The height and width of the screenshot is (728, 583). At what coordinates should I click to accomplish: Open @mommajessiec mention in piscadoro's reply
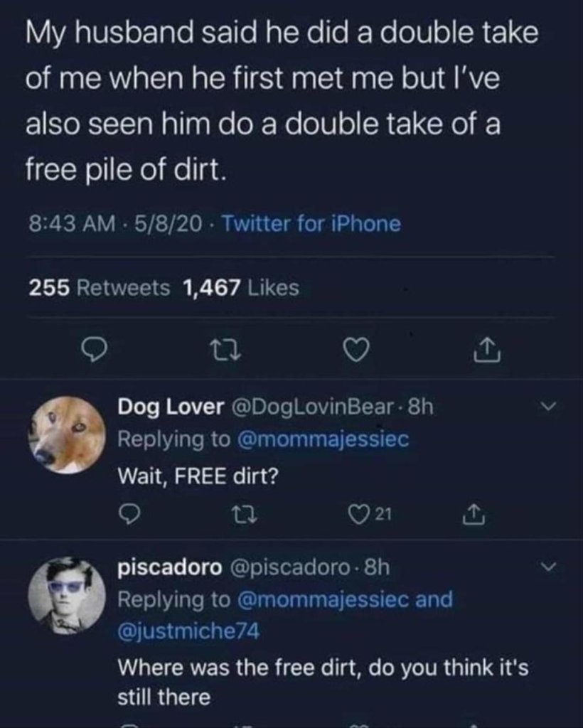point(322,599)
